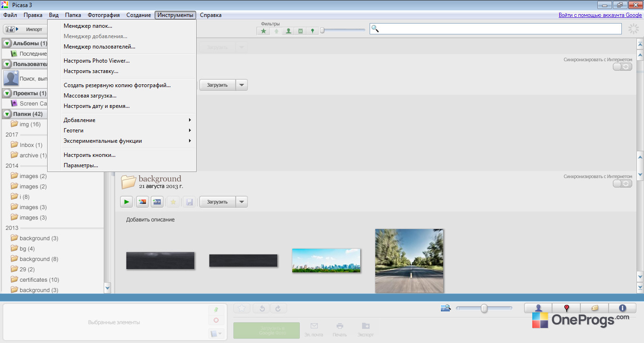Open the Файл menu
The height and width of the screenshot is (343, 644).
10,15
